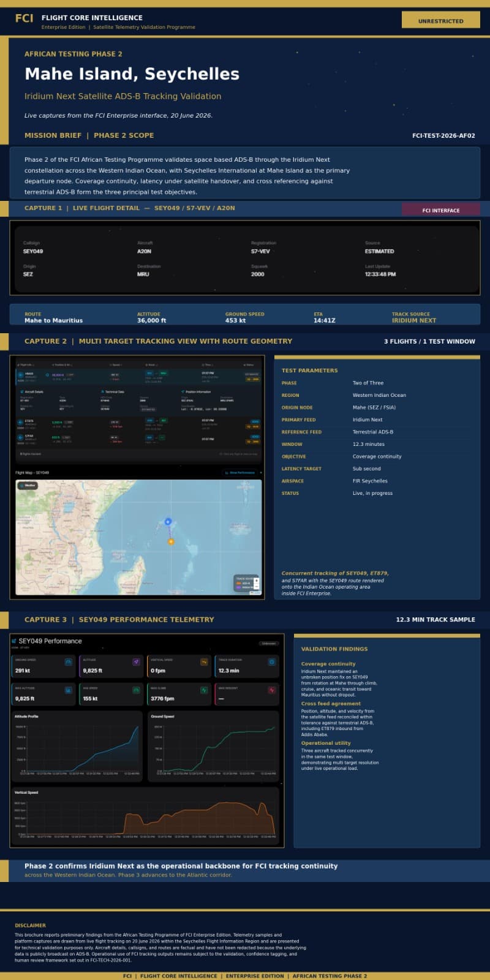Image resolution: width=490 pixels, height=980 pixels.
Task: Click the 12:33:48 PM last update value
Action: pos(380,274)
